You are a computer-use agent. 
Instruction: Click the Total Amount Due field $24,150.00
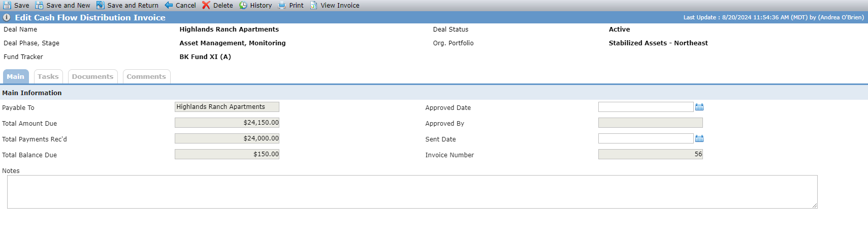coord(227,123)
